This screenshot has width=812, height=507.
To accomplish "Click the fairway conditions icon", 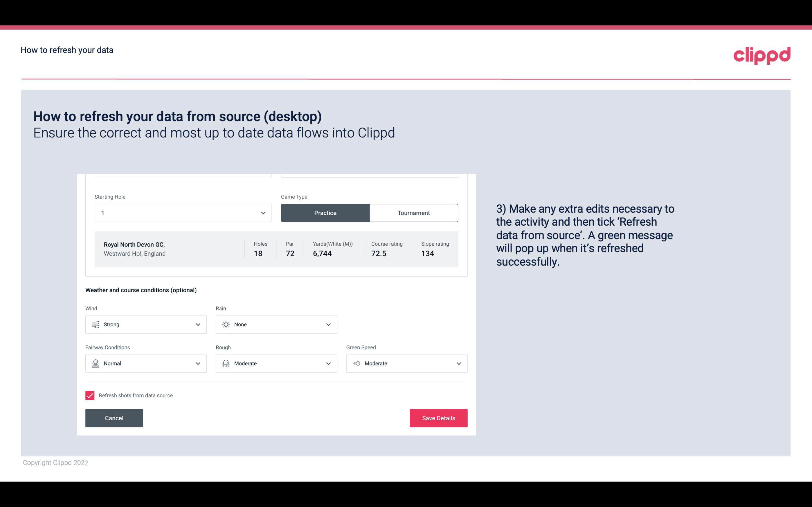I will point(95,363).
